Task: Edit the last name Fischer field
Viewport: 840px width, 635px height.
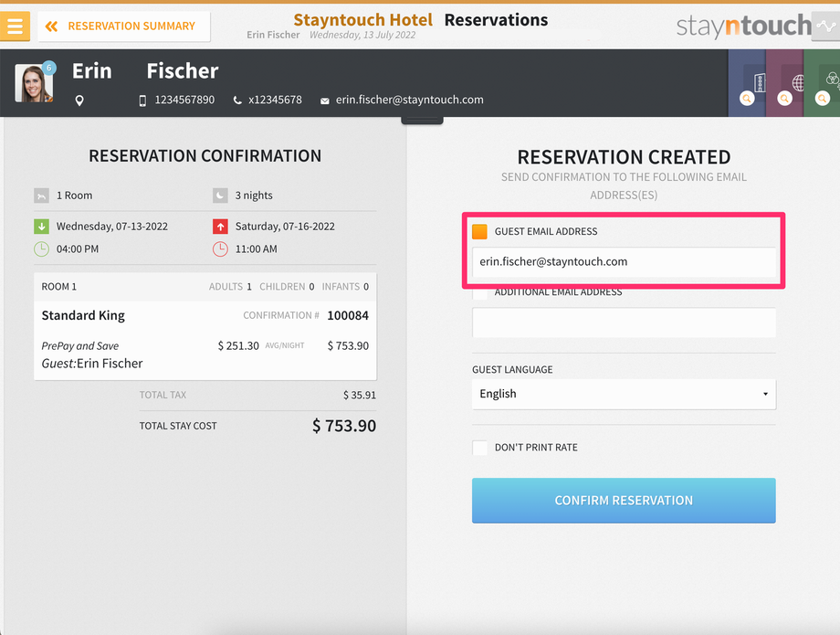Action: pos(183,70)
